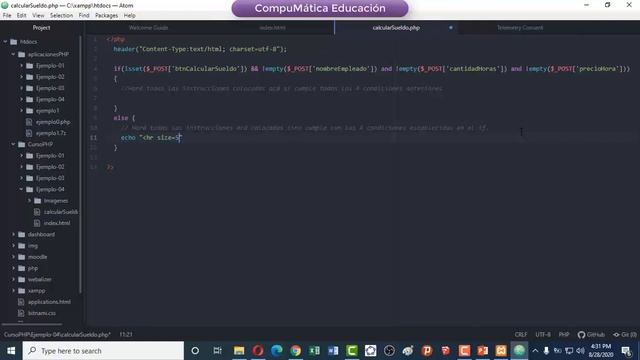Collapse the htdocs root folder arrow

5,42
